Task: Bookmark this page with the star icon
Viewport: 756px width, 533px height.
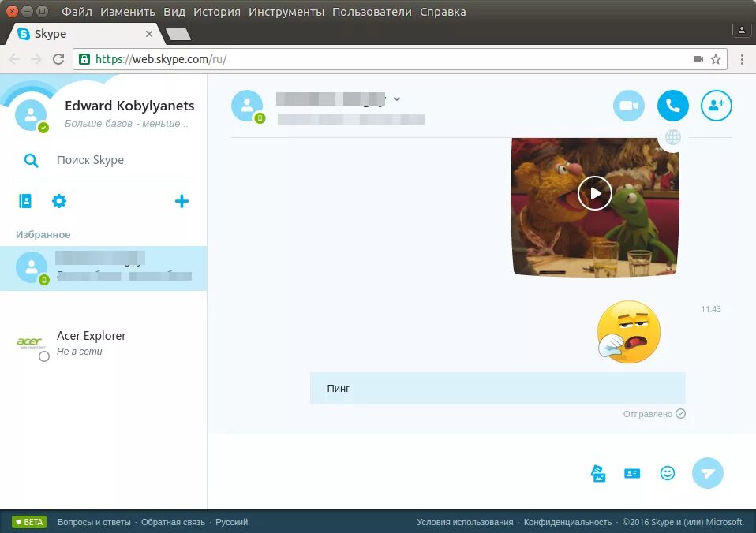Action: [x=716, y=59]
